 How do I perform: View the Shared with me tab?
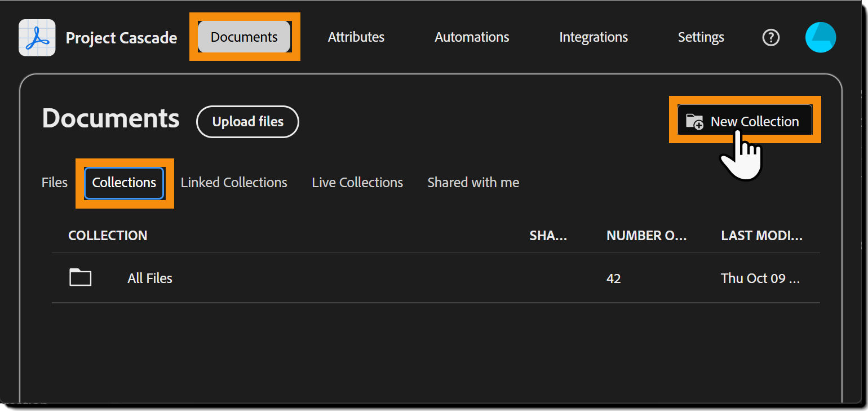click(473, 182)
